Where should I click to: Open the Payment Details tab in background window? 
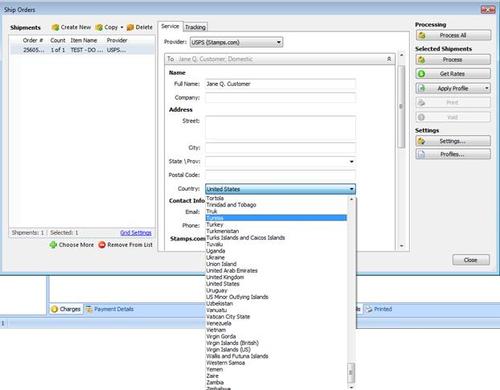(110, 309)
